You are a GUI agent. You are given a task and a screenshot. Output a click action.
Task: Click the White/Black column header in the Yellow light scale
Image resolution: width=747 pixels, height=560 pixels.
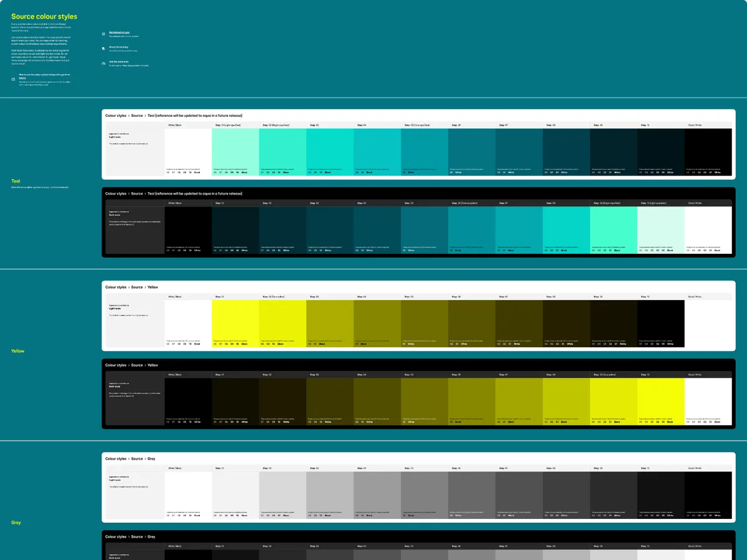pyautogui.click(x=189, y=296)
